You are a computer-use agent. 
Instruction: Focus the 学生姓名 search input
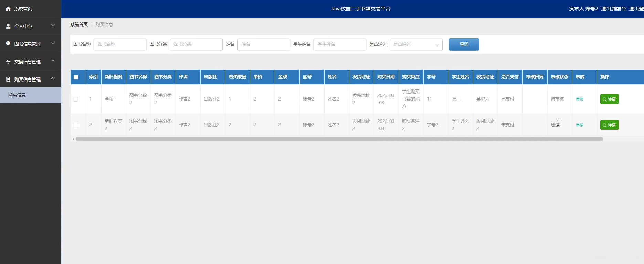pyautogui.click(x=340, y=44)
